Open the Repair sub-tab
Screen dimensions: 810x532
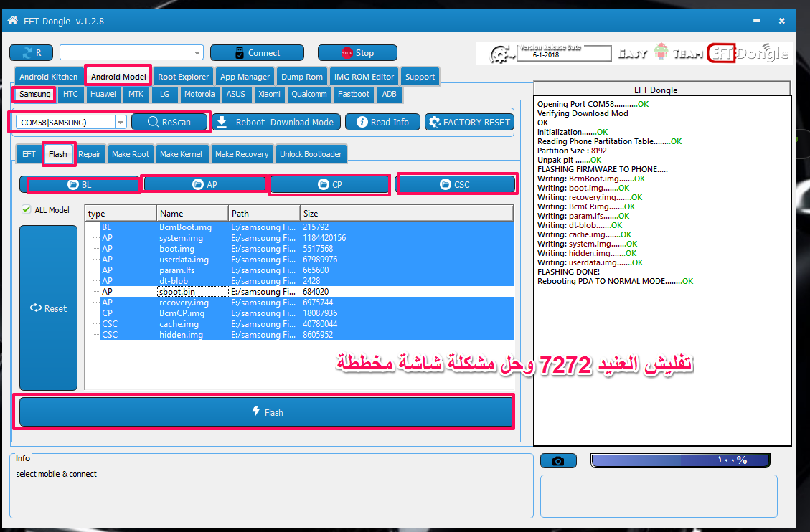[x=90, y=154]
